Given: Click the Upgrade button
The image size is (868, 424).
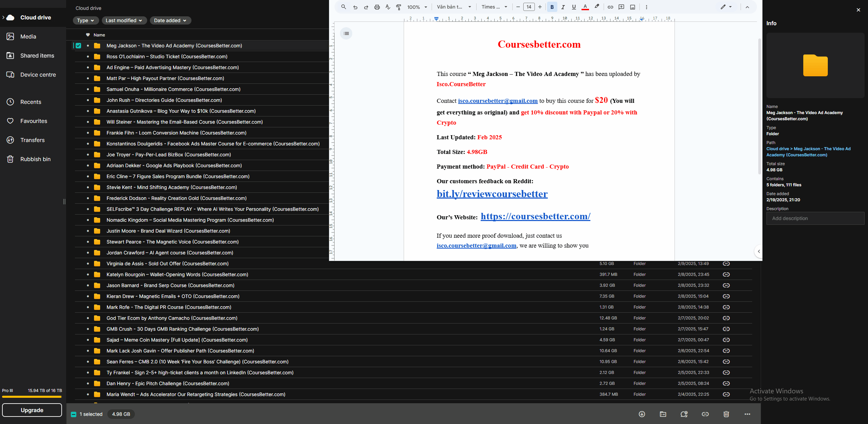Looking at the screenshot, I should [32, 410].
